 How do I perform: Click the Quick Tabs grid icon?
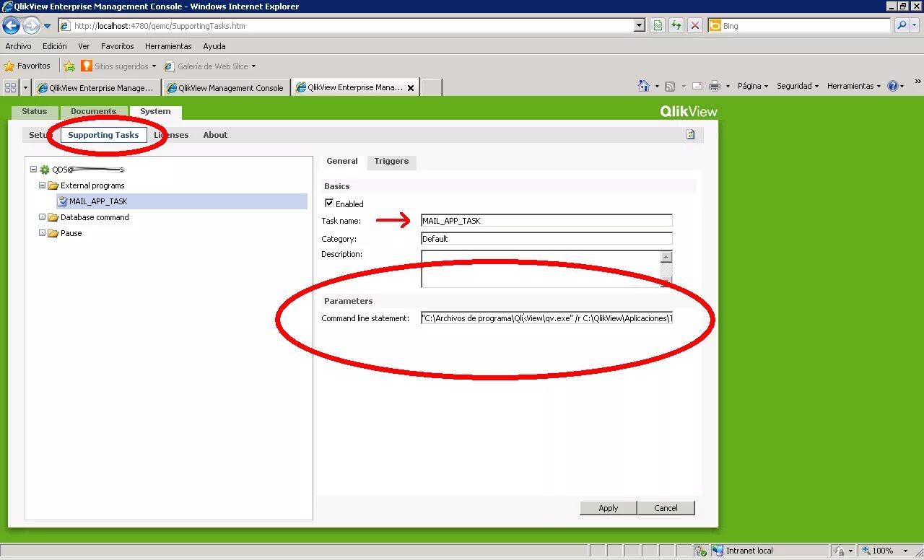(11, 87)
